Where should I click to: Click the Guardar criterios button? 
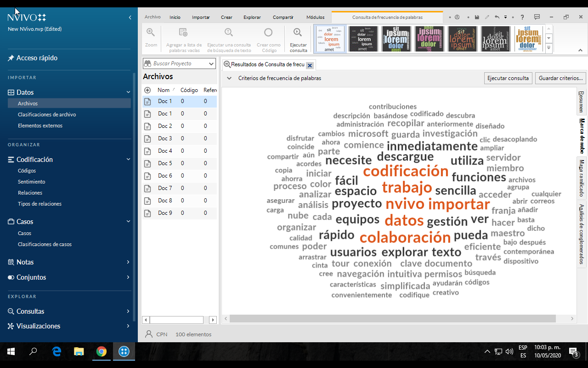tap(561, 78)
